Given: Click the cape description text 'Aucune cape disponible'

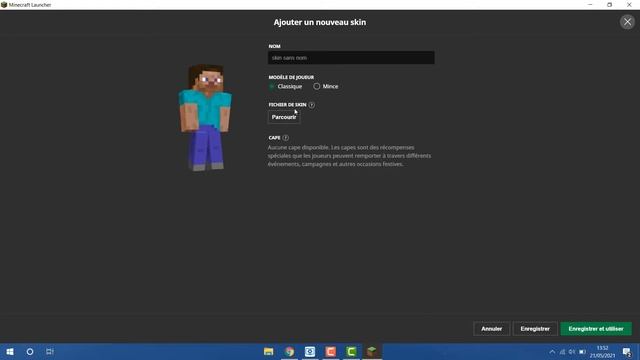Looking at the screenshot, I should click(x=298, y=147).
